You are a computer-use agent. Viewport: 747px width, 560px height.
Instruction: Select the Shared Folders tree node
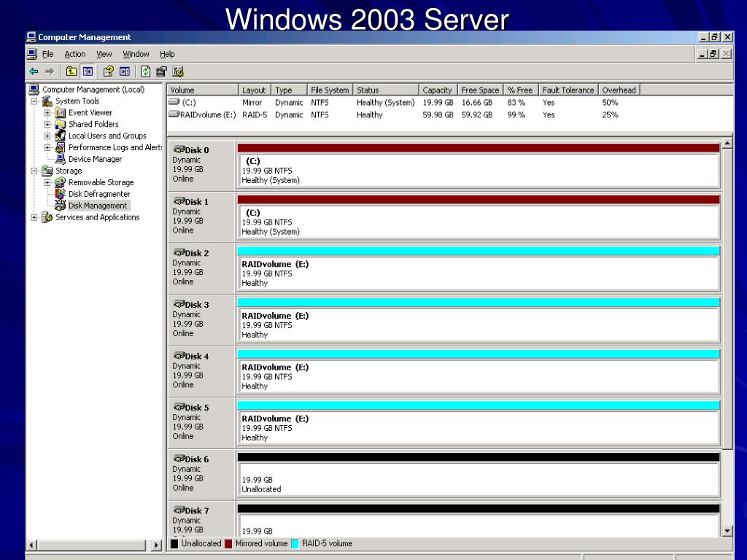(x=93, y=124)
